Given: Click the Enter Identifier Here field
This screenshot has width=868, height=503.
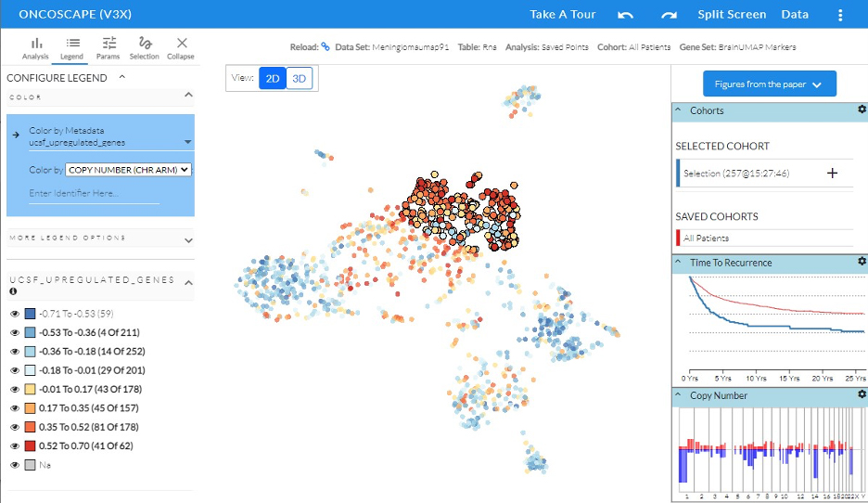Looking at the screenshot, I should [x=93, y=193].
